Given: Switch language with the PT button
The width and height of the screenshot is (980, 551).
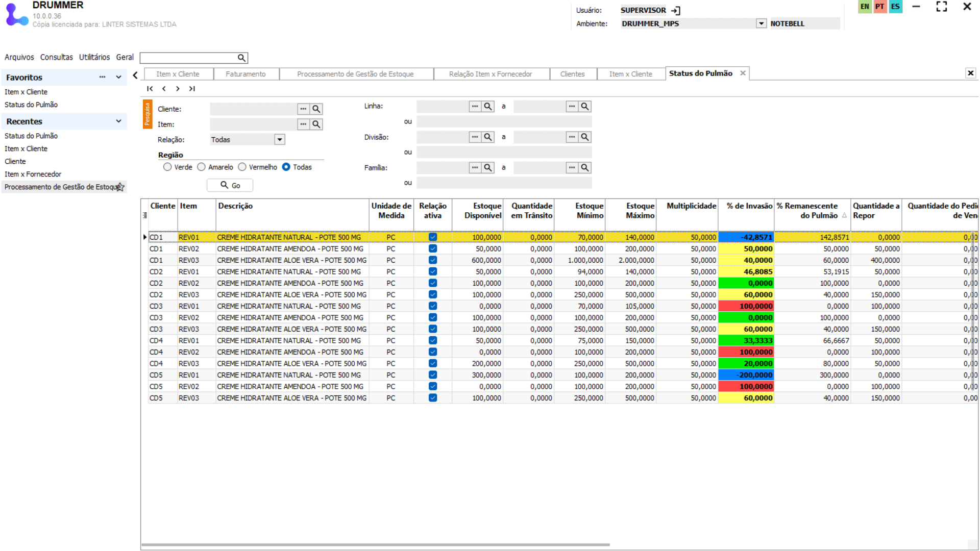Looking at the screenshot, I should [879, 7].
